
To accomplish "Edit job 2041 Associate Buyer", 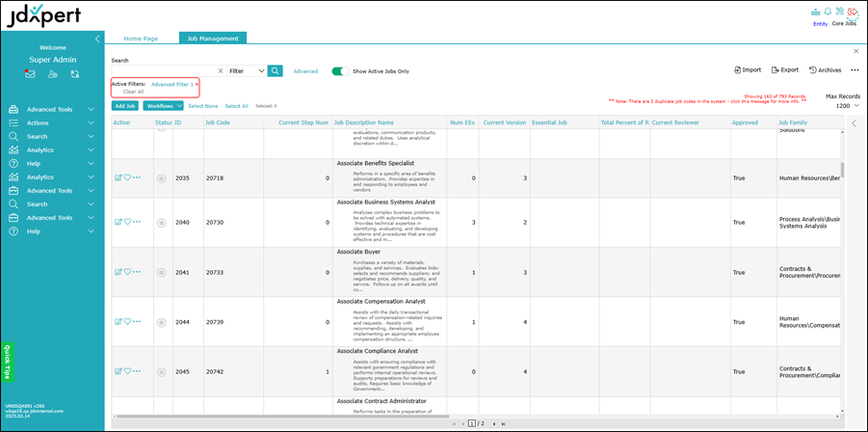I will 118,272.
